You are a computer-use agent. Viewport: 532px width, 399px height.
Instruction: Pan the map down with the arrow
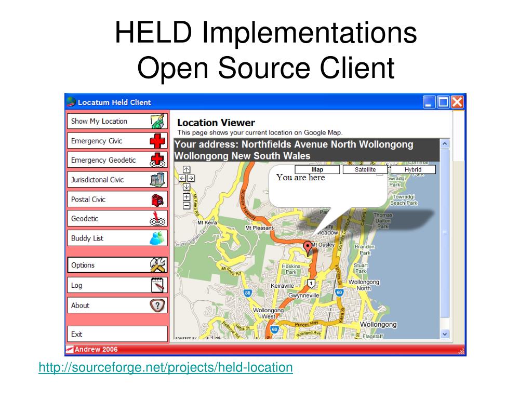click(187, 187)
